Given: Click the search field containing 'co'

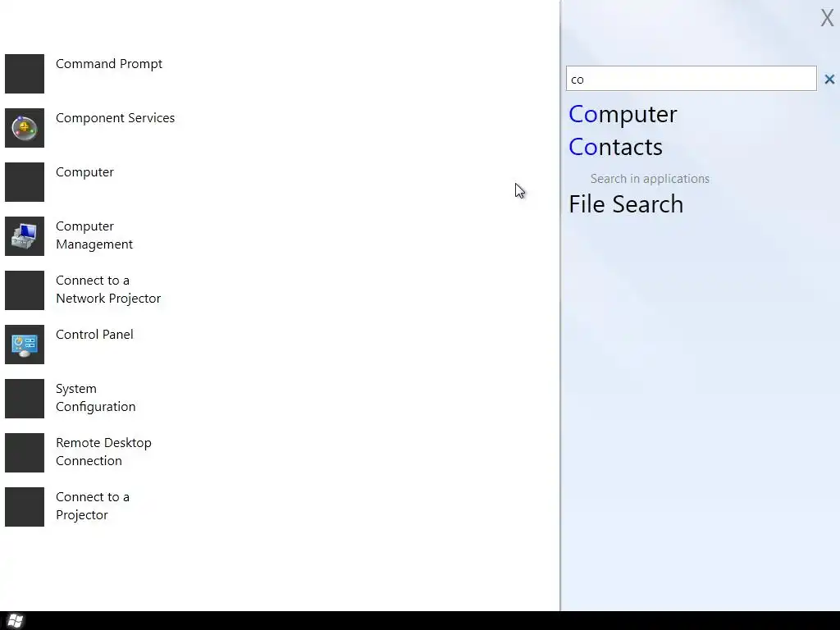Looking at the screenshot, I should 691,79.
